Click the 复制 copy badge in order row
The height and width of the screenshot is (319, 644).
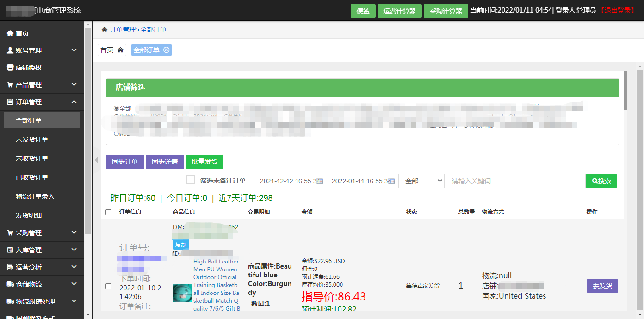pyautogui.click(x=180, y=244)
